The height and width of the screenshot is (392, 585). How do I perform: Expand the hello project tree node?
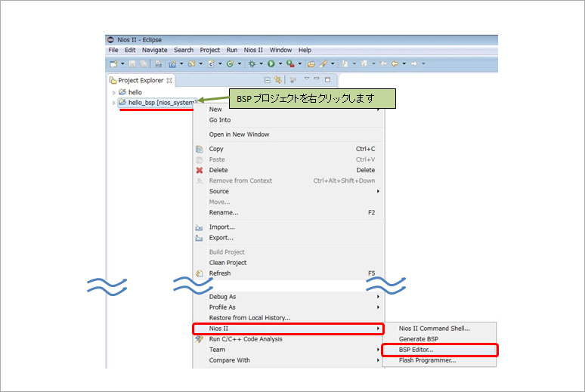pos(114,92)
